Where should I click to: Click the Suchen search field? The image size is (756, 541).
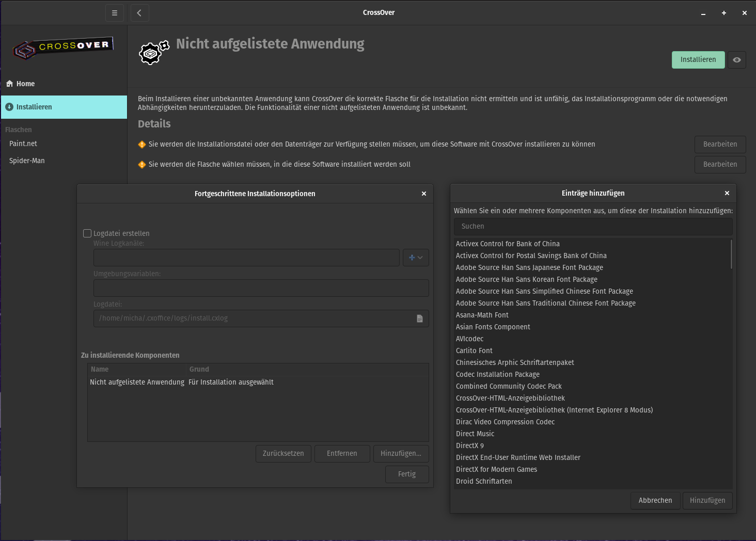593,227
